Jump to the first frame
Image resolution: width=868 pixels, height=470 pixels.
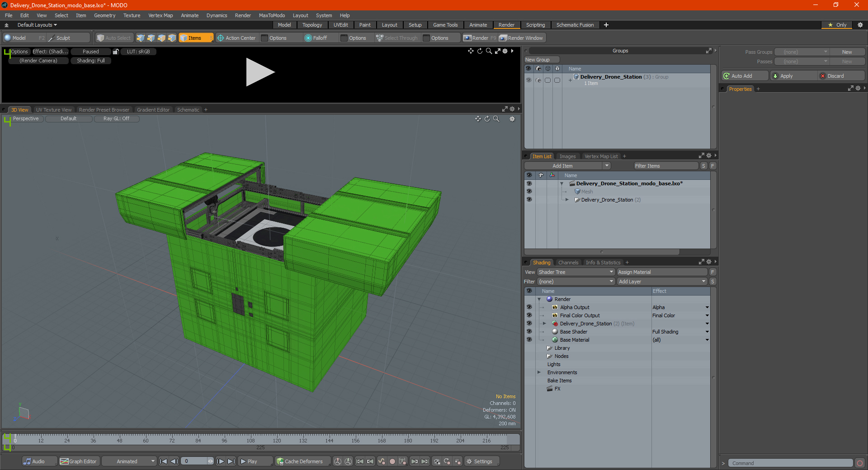[164, 461]
